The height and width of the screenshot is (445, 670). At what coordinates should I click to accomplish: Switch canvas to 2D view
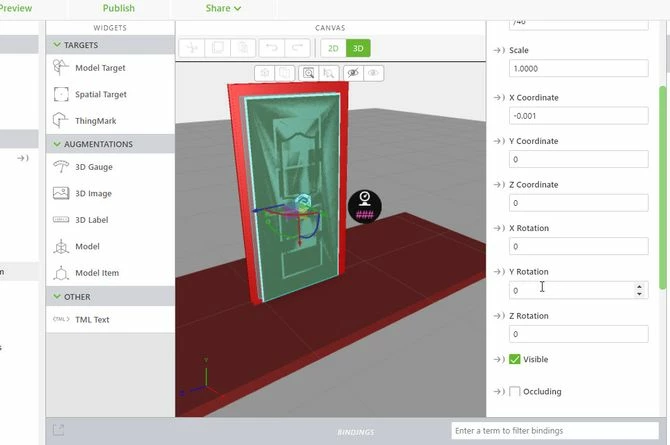(333, 48)
